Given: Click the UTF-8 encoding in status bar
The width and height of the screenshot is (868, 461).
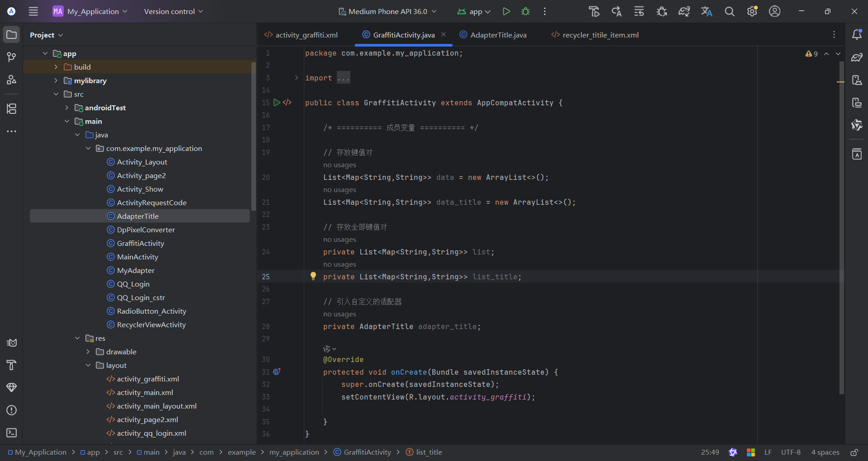Looking at the screenshot, I should click(x=790, y=452).
